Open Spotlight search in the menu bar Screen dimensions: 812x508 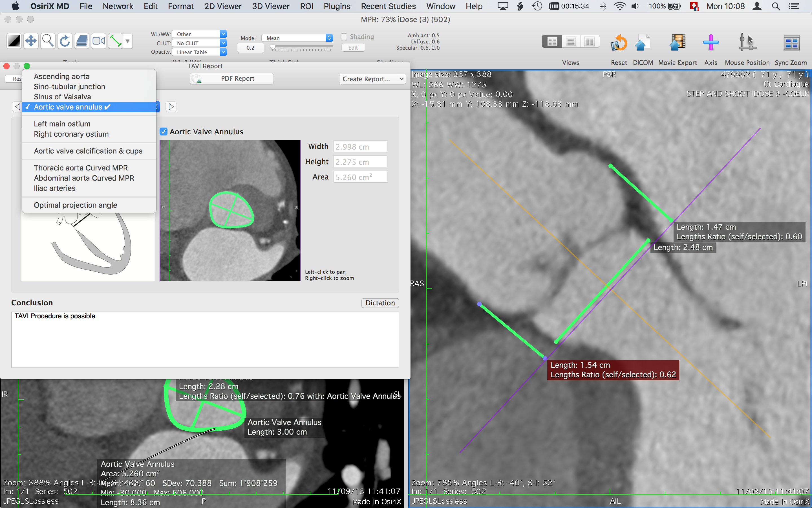click(x=775, y=6)
